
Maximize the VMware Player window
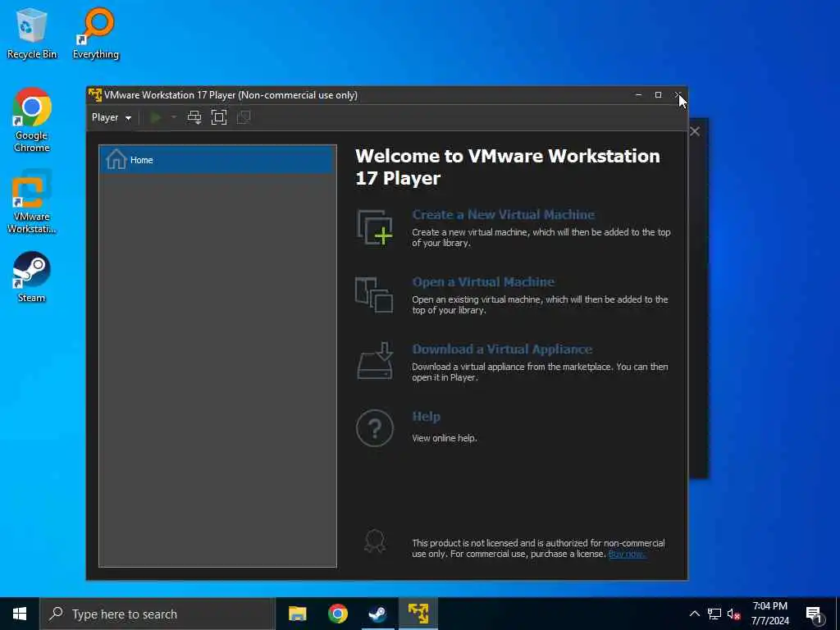pyautogui.click(x=658, y=95)
